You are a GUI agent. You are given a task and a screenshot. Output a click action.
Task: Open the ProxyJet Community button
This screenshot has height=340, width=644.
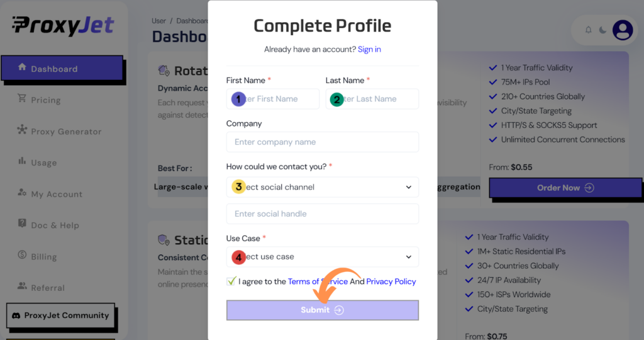pos(61,315)
